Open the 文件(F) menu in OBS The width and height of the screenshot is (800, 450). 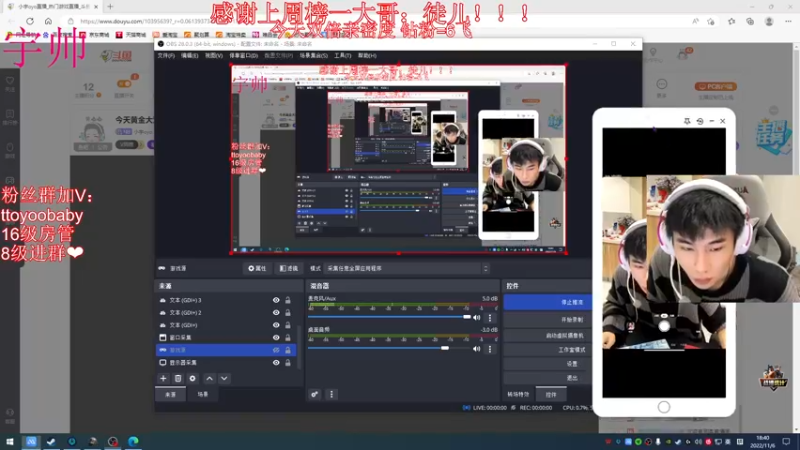[x=166, y=56]
